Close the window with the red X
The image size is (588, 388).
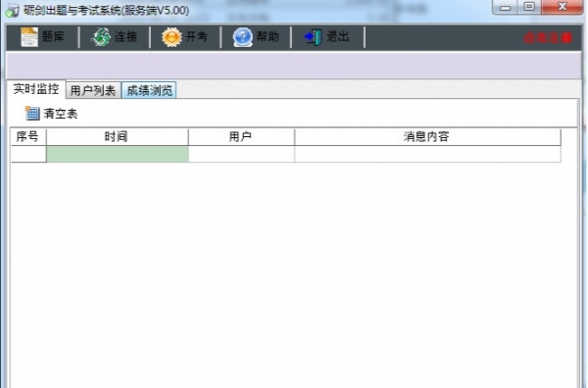(x=563, y=7)
